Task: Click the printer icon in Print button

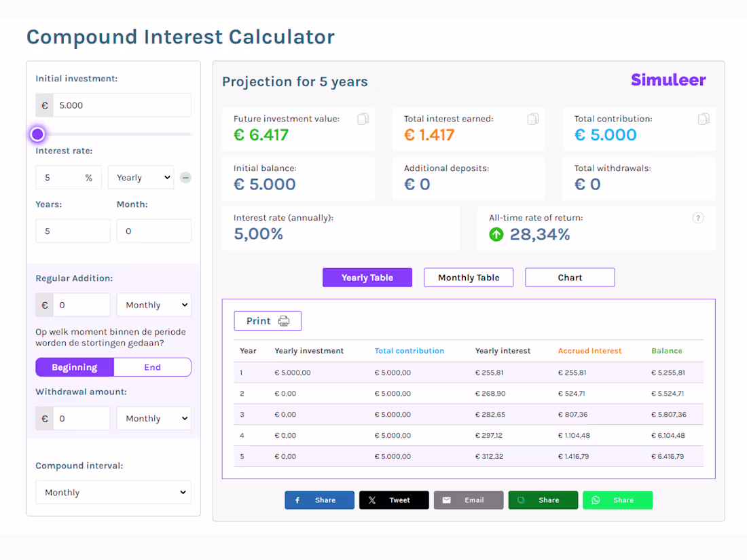Action: click(x=284, y=321)
